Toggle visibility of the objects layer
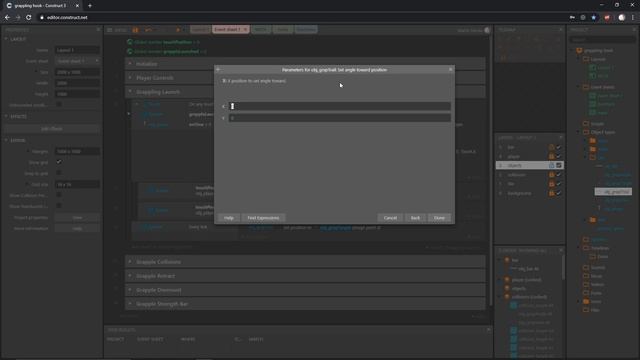Viewport: 640px width, 360px height. coord(559,165)
